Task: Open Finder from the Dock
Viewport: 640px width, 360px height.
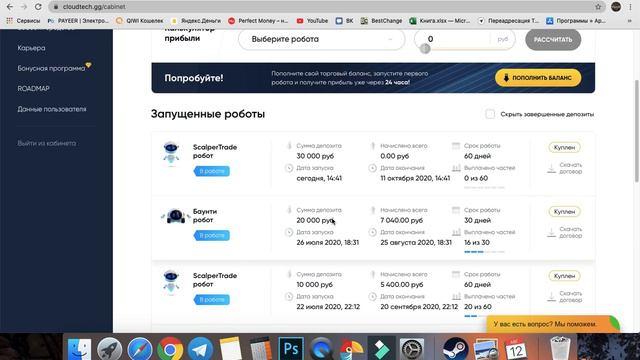Action: 79,349
